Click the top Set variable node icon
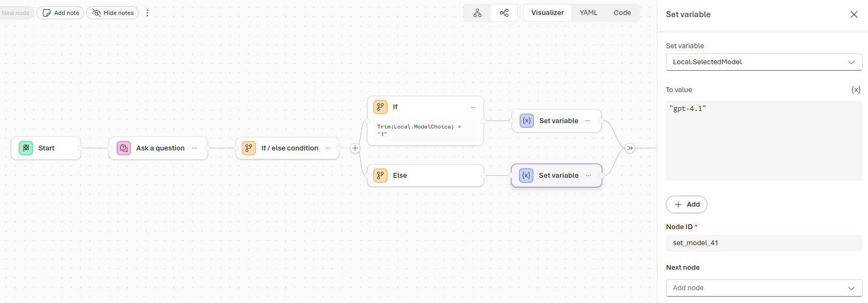This screenshot has width=868, height=303. 527,121
